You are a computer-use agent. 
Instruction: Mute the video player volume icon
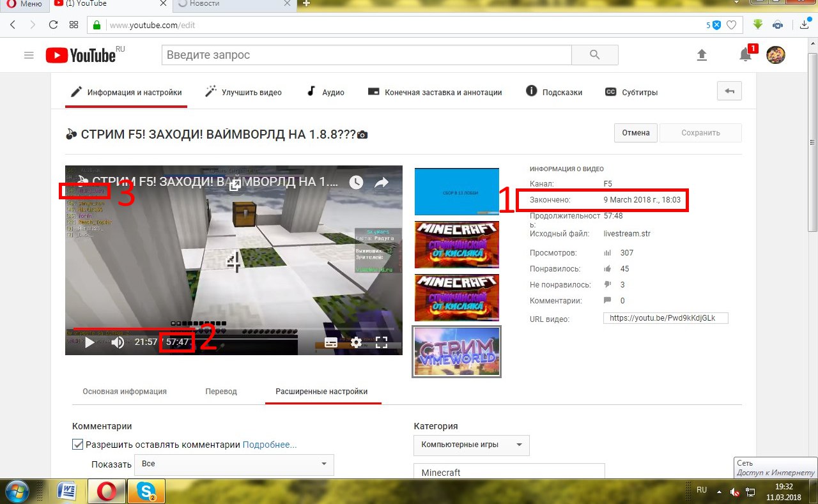pos(118,342)
